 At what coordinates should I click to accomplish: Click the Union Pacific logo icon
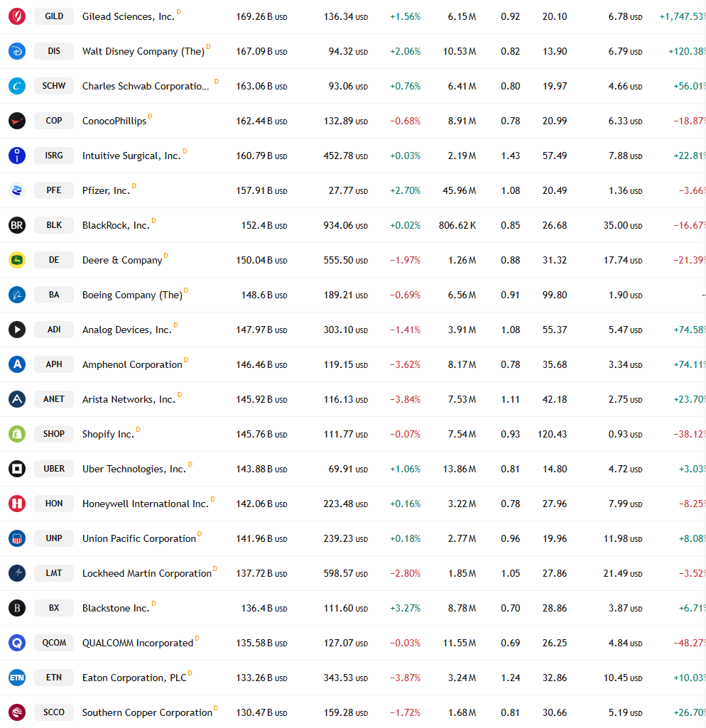coord(17,538)
